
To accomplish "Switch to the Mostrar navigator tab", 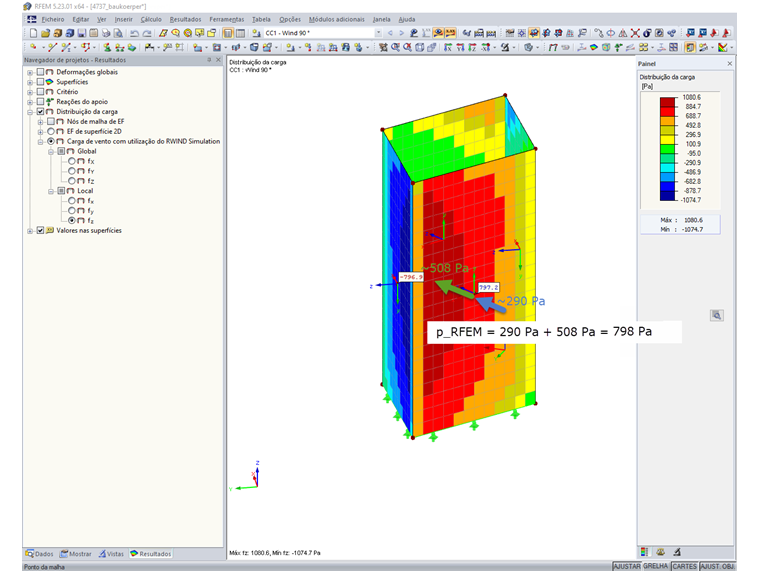I will (76, 554).
